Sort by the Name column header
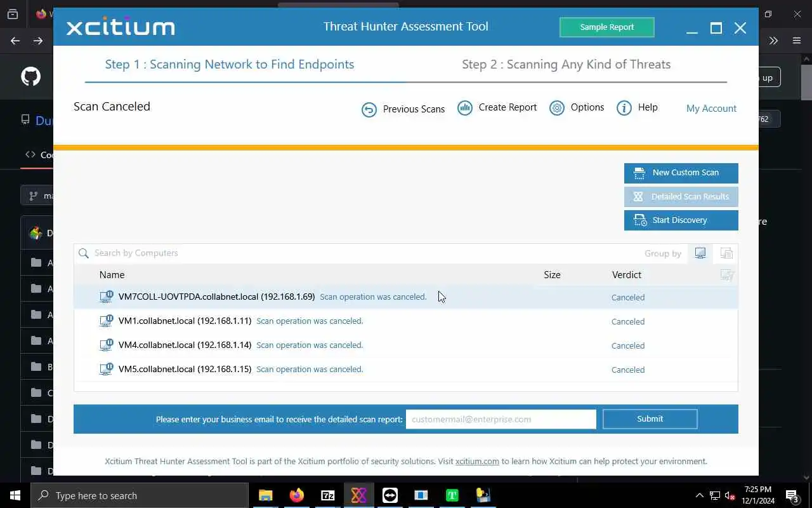 pos(112,275)
